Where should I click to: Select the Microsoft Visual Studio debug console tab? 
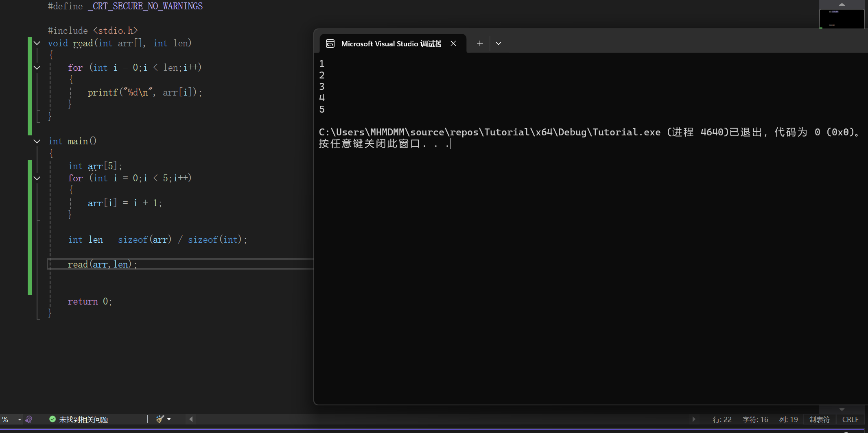tap(393, 44)
